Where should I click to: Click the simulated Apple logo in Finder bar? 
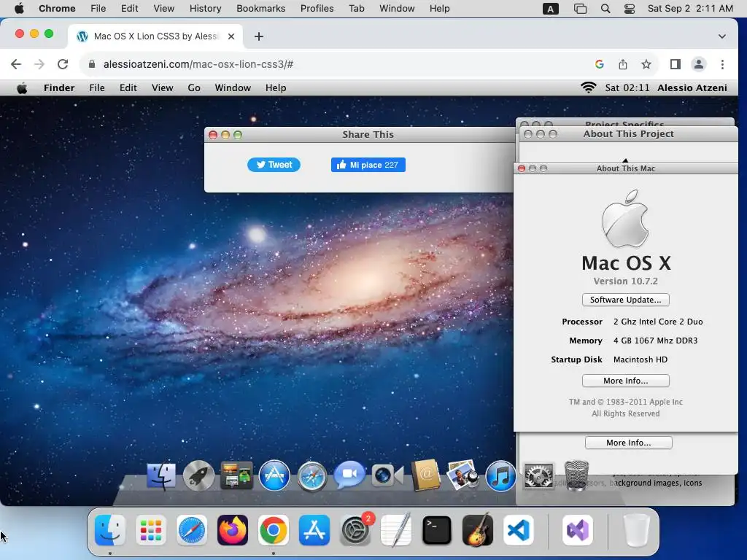point(22,88)
